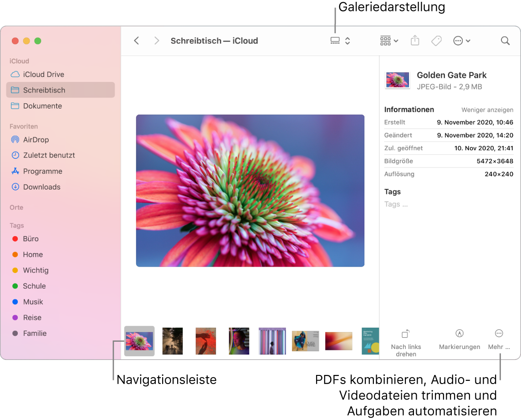Click the Tags input field in the info panel
The image size is (521, 420).
395,204
